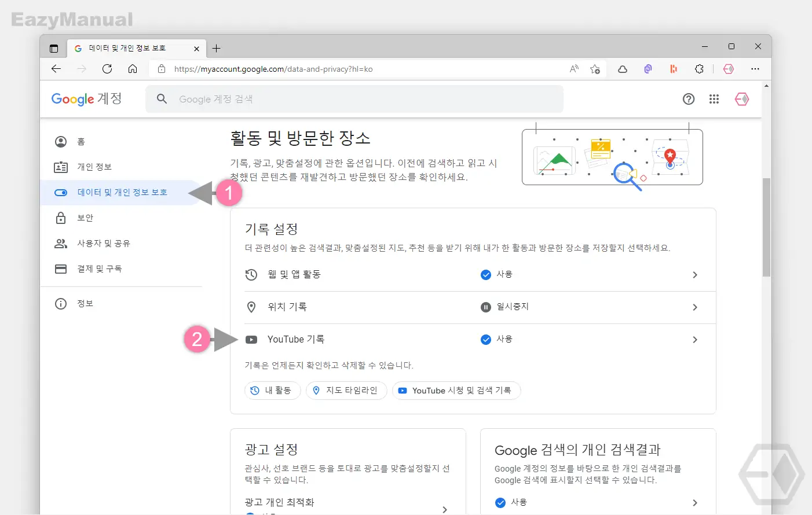
Task: Click 사용 status under Google 검색의 개인 검색결과
Action: pos(511,503)
